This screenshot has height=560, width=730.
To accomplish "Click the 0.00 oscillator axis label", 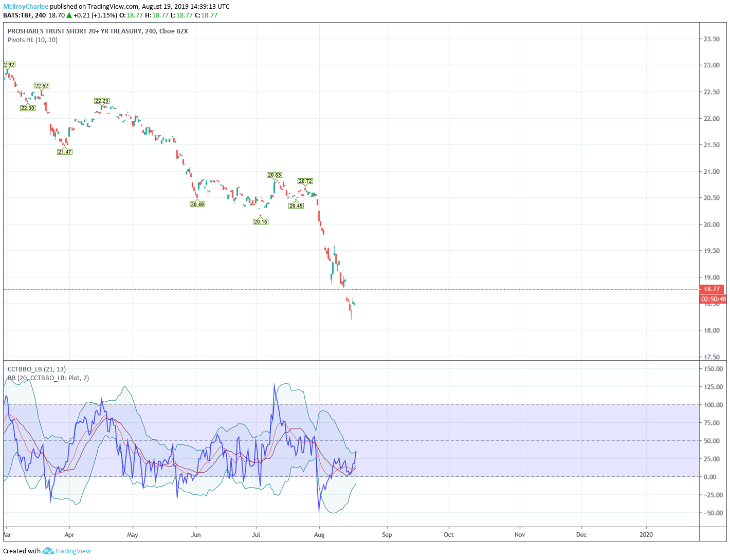I will coord(710,477).
